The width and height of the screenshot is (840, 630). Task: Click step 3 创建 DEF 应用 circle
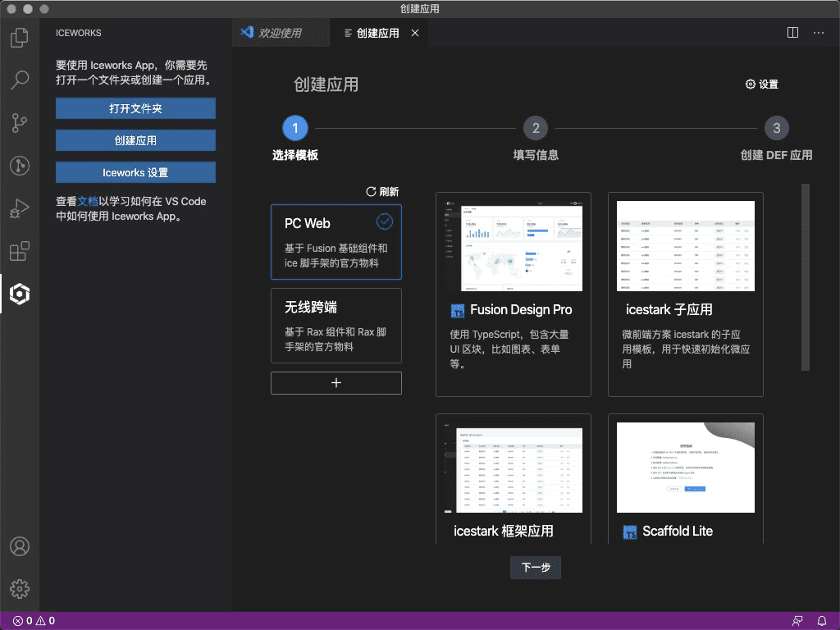[x=776, y=128]
